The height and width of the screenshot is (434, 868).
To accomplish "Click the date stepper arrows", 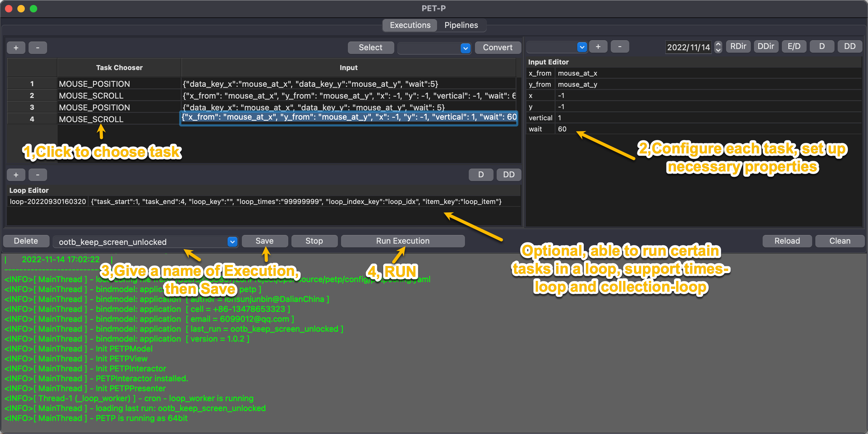I will (718, 47).
